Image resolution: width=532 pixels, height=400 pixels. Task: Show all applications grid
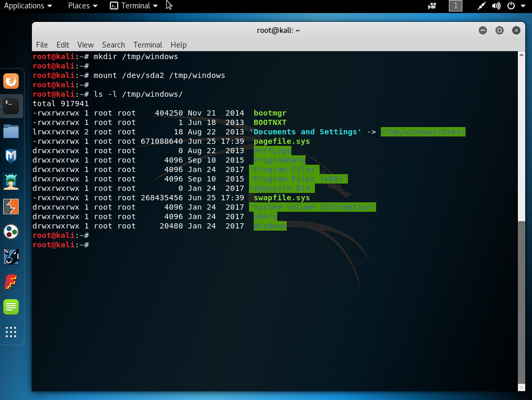click(11, 332)
